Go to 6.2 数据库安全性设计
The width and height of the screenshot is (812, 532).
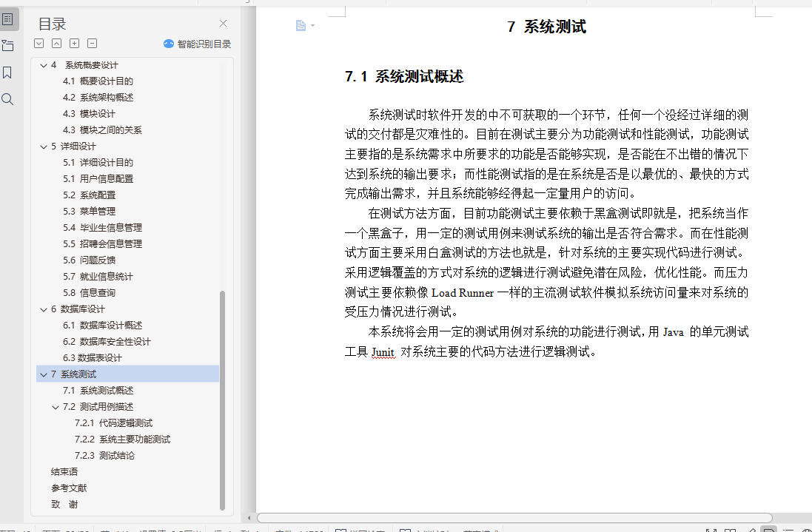[107, 342]
